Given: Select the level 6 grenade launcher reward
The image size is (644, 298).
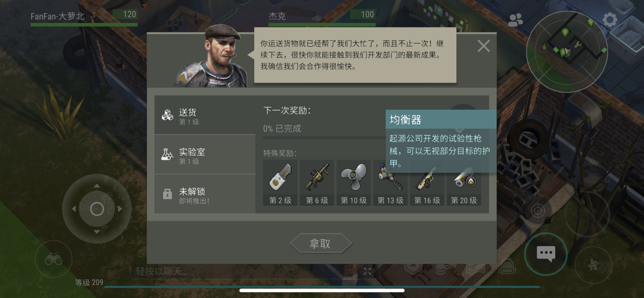Looking at the screenshot, I should click(x=317, y=183).
